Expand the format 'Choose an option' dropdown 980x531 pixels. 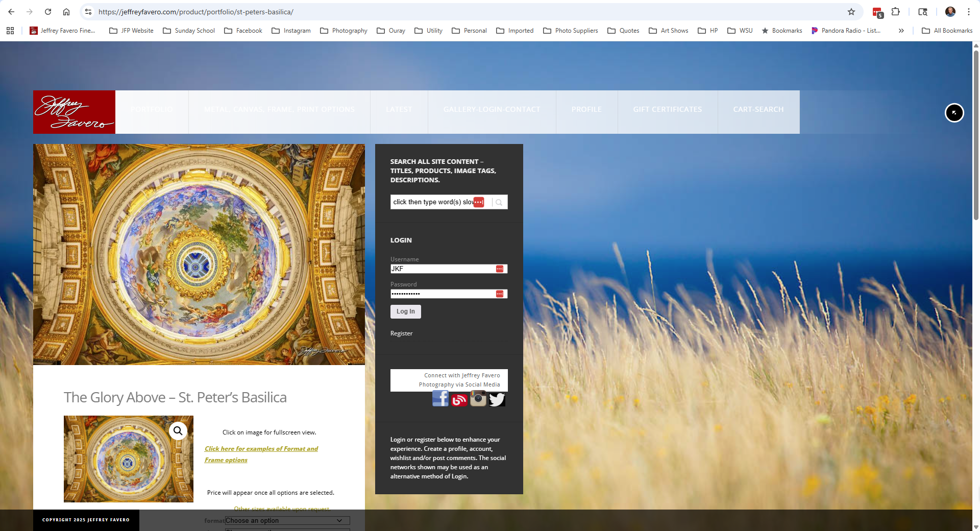[287, 520]
